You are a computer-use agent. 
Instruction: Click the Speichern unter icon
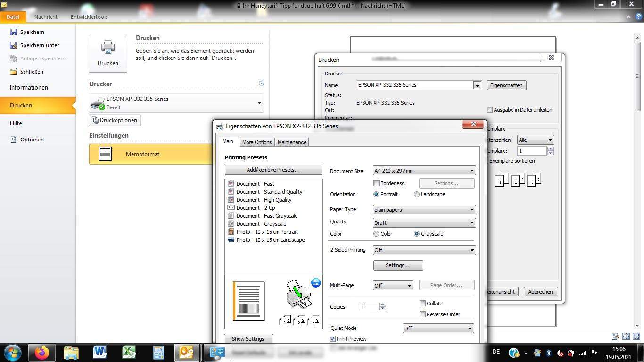[13, 45]
